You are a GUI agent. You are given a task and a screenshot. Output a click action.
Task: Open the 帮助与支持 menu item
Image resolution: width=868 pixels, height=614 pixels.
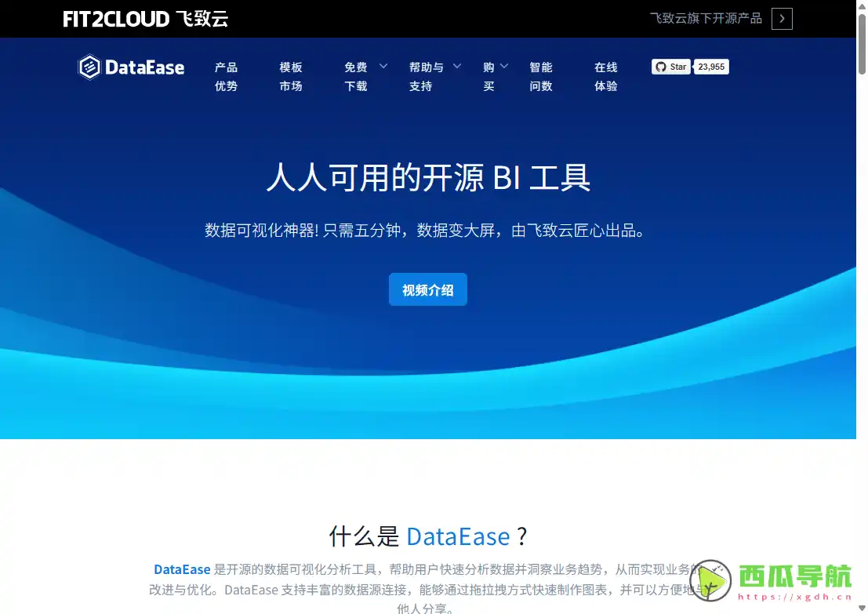coord(427,76)
